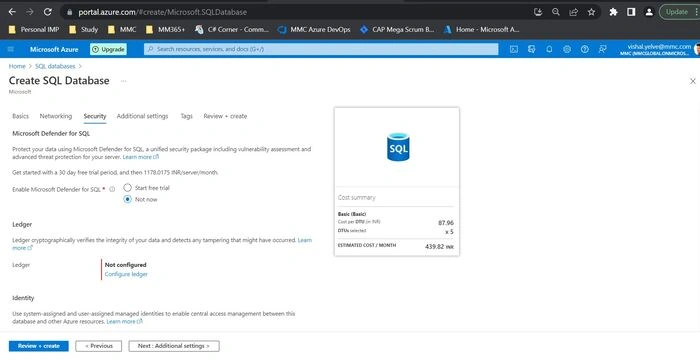Open the Home - Microsoft Azure bookmark
The image size is (700, 360).
tap(481, 29)
